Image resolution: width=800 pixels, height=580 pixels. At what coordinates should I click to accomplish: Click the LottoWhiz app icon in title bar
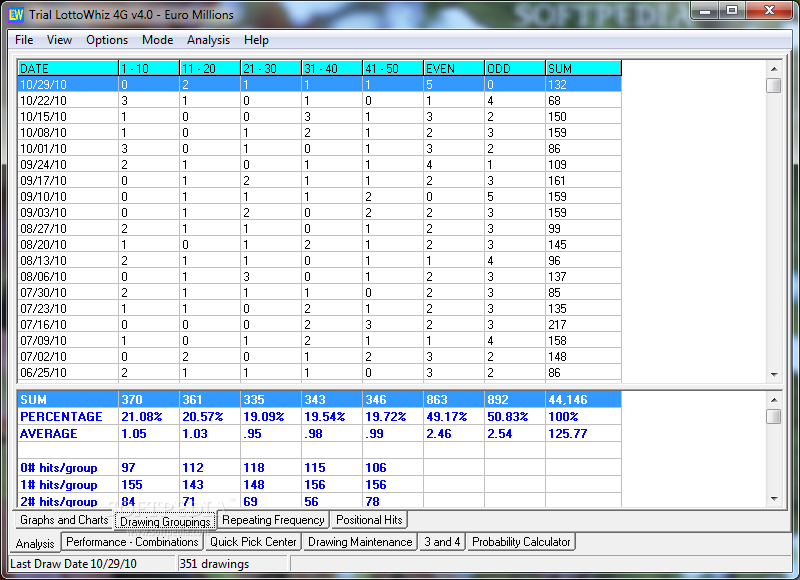[16, 14]
